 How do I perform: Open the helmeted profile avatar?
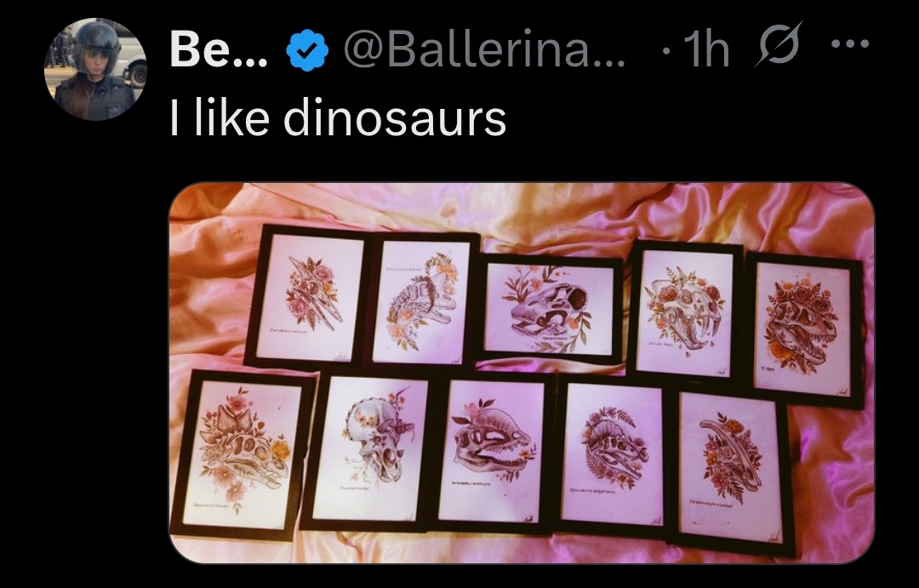pos(95,69)
